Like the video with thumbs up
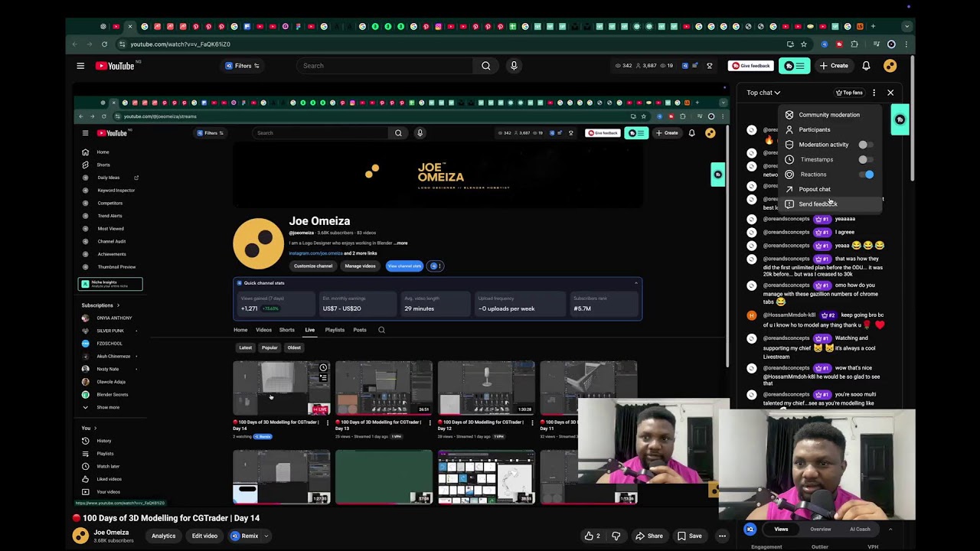 click(592, 536)
